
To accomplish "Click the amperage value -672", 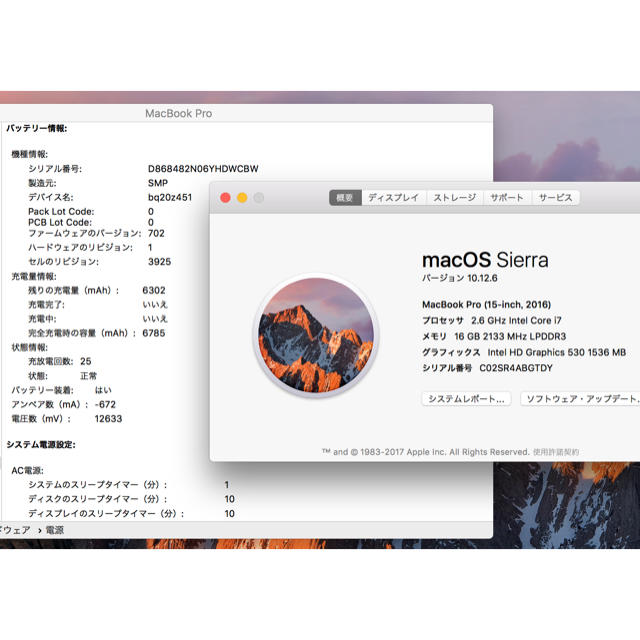I will click(x=105, y=404).
